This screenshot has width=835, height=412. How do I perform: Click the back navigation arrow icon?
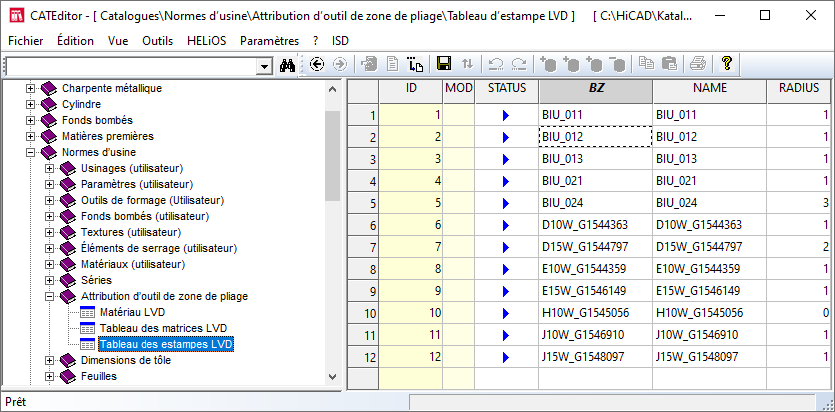tap(317, 64)
